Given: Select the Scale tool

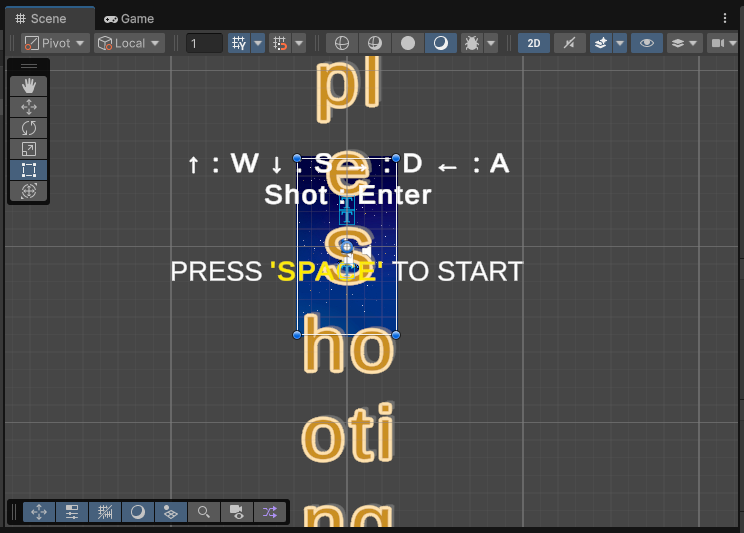Looking at the screenshot, I should [29, 149].
